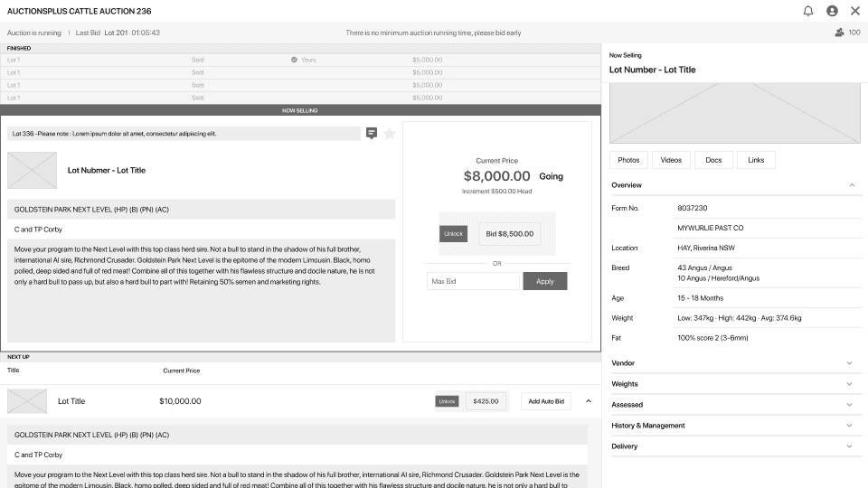This screenshot has width=868, height=488.
Task: Collapse the next up Lot Title row
Action: tap(589, 401)
